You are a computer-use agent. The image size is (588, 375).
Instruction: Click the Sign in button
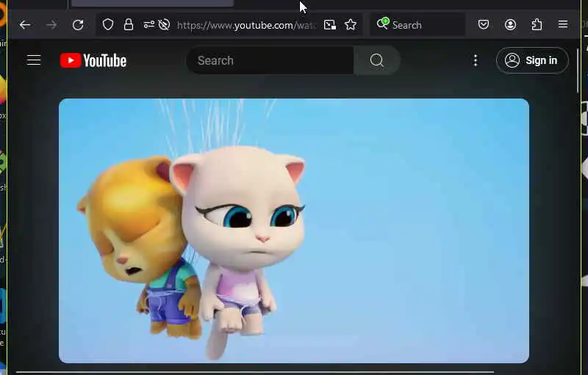point(532,60)
